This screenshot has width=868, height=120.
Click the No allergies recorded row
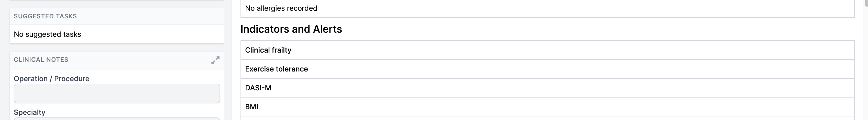coord(281,8)
